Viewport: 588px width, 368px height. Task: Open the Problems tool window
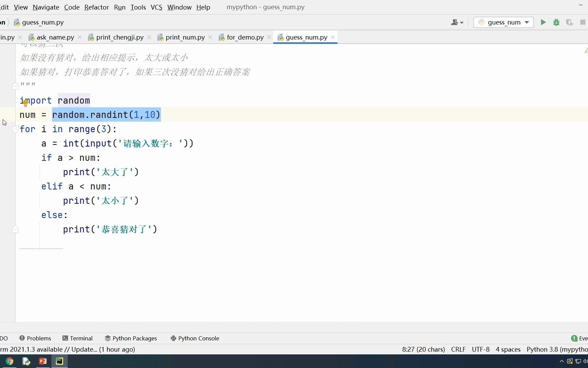coord(35,338)
